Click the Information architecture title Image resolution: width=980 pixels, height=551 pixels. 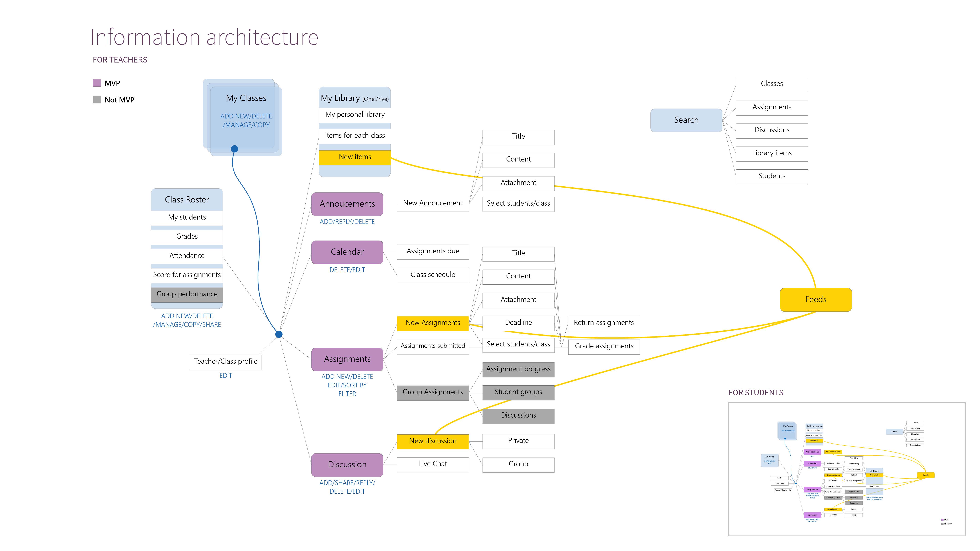tap(204, 37)
